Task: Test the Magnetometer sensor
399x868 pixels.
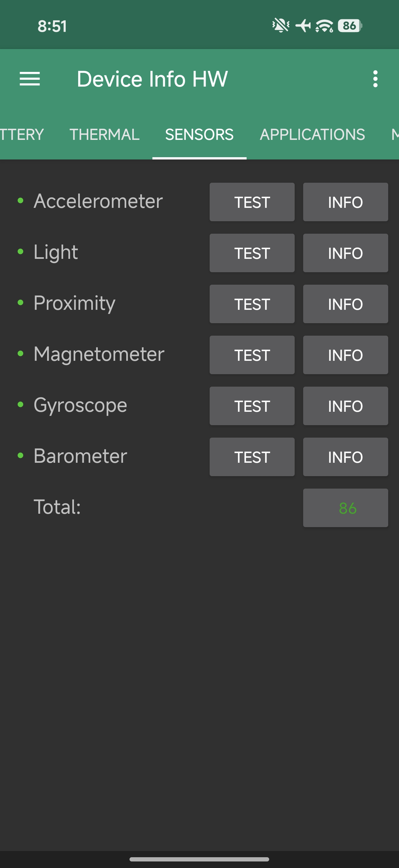Action: [252, 355]
